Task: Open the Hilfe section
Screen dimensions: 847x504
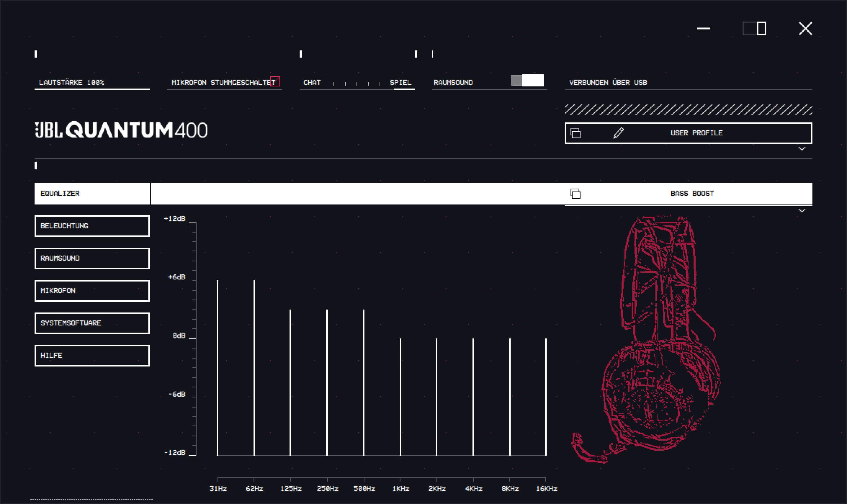Action: [x=92, y=356]
